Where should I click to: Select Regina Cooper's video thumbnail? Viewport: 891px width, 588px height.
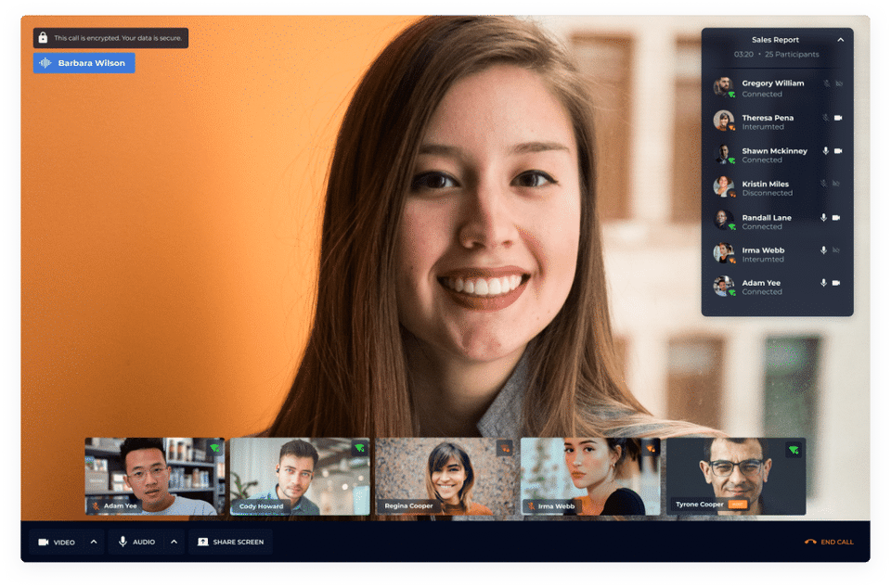click(445, 476)
